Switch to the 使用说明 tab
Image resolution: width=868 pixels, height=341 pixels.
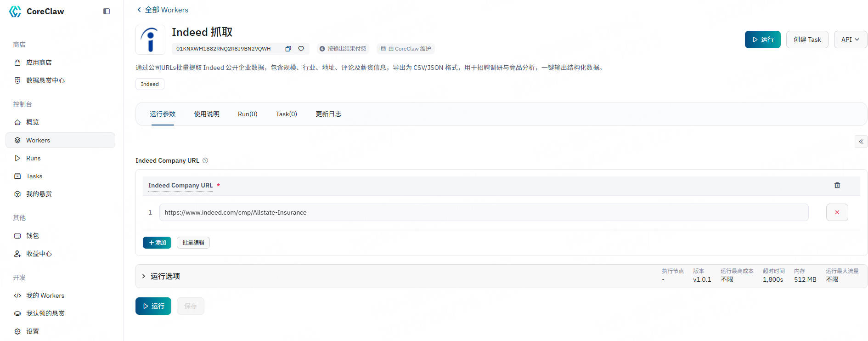(206, 114)
